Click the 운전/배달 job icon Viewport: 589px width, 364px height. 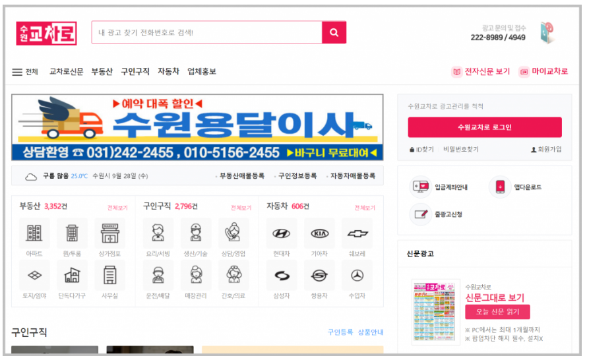[158, 276]
